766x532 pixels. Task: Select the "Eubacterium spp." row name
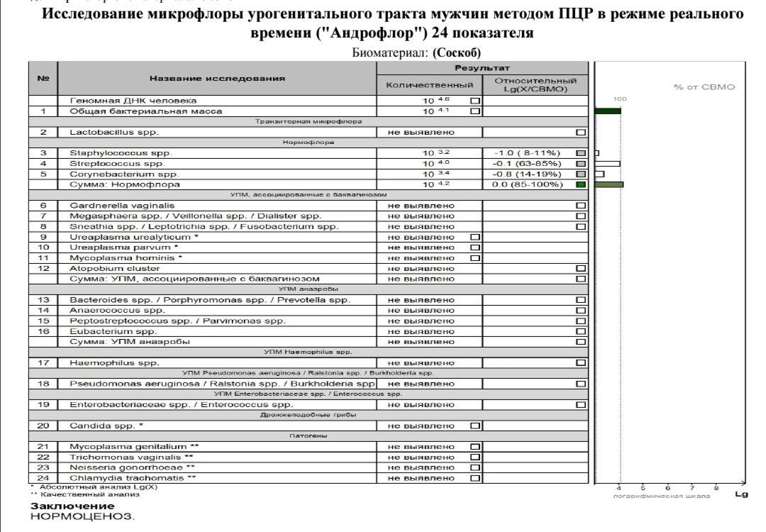tap(113, 332)
